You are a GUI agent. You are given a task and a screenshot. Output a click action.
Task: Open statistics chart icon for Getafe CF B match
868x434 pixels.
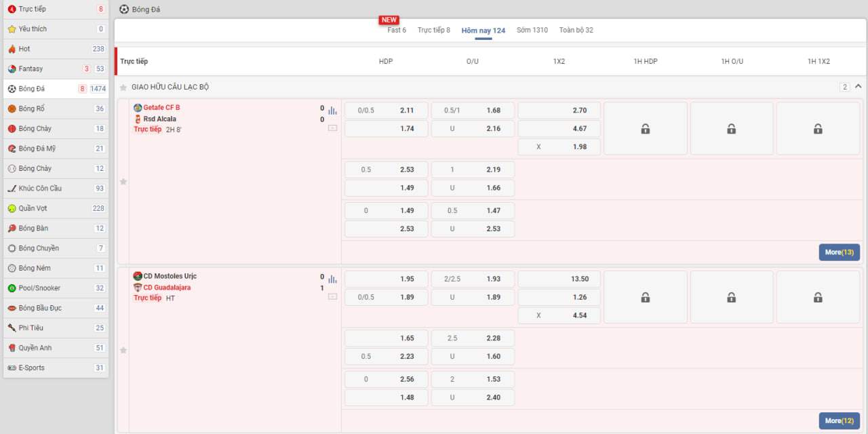coord(332,111)
